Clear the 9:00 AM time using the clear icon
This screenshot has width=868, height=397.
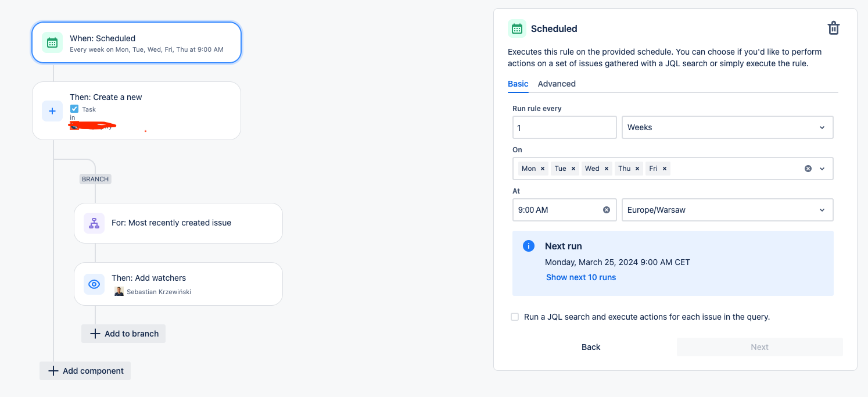point(606,210)
